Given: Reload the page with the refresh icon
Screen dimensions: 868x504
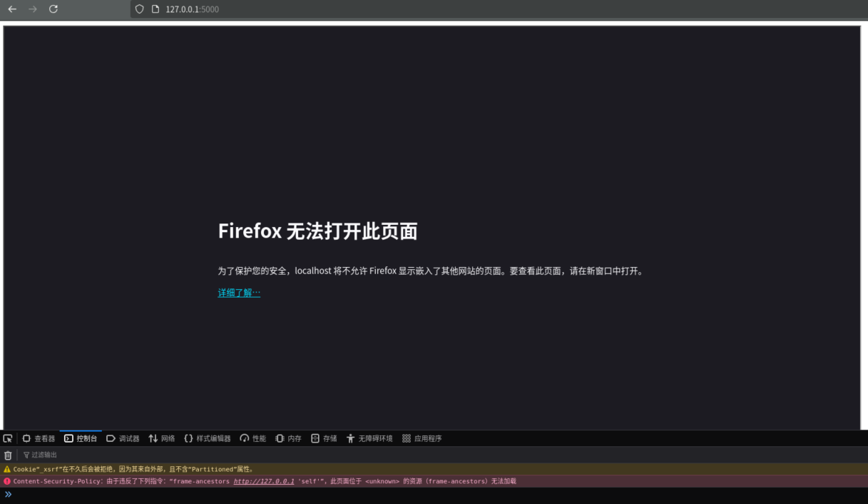Looking at the screenshot, I should click(x=53, y=9).
